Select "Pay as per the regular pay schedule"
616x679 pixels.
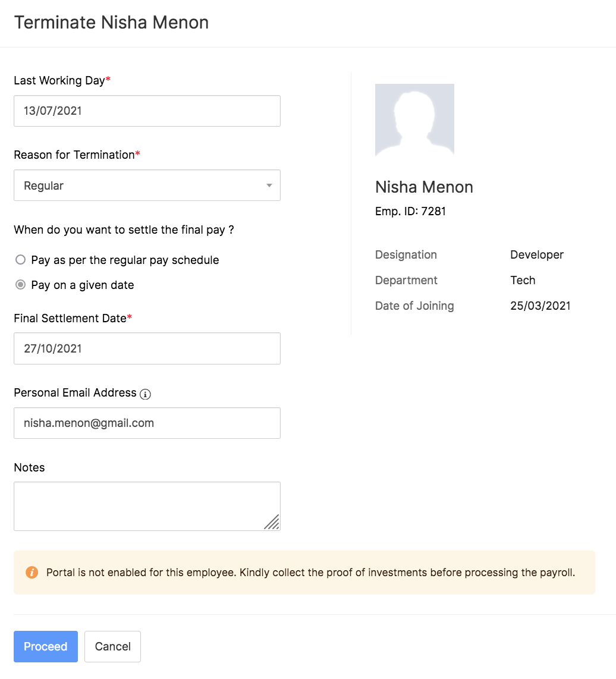tap(21, 260)
